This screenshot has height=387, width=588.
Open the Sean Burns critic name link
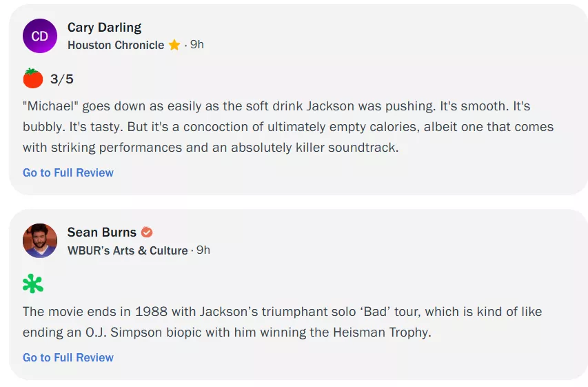tap(102, 232)
